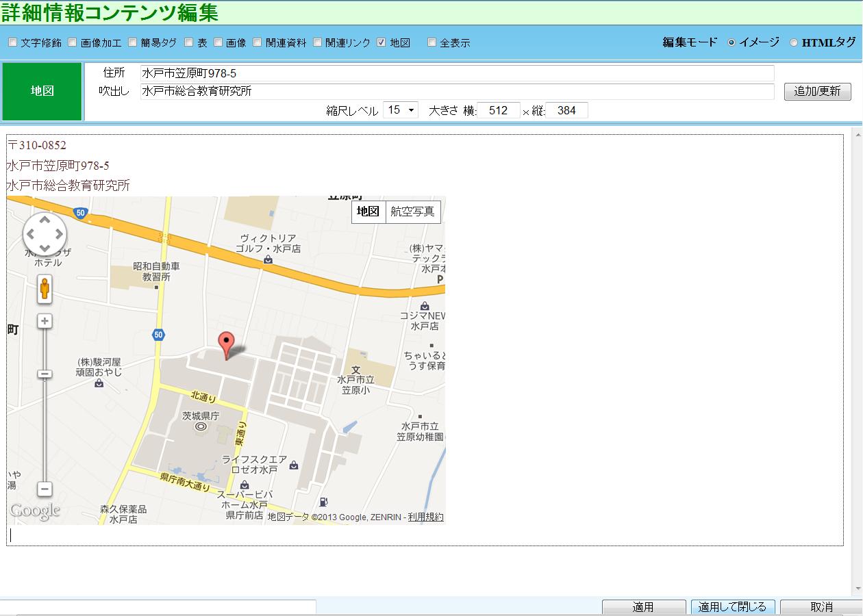Screen dimensions: 863x616
Task: Click the 取消 button
Action: 821,607
